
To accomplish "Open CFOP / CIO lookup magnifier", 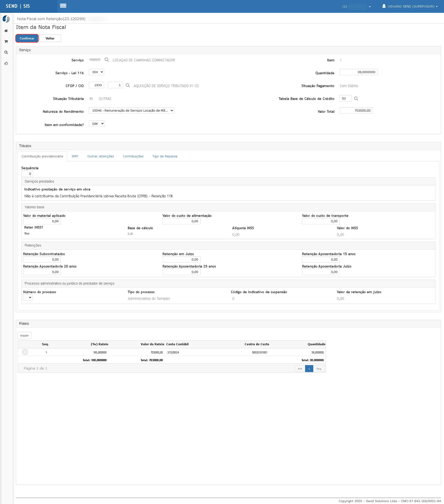I will pos(127,85).
